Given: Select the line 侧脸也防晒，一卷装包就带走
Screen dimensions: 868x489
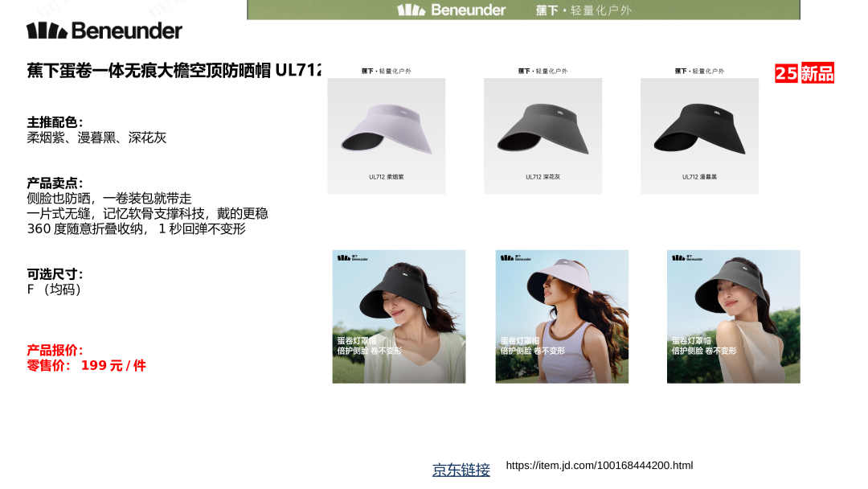Looking at the screenshot, I should pyautogui.click(x=109, y=199).
